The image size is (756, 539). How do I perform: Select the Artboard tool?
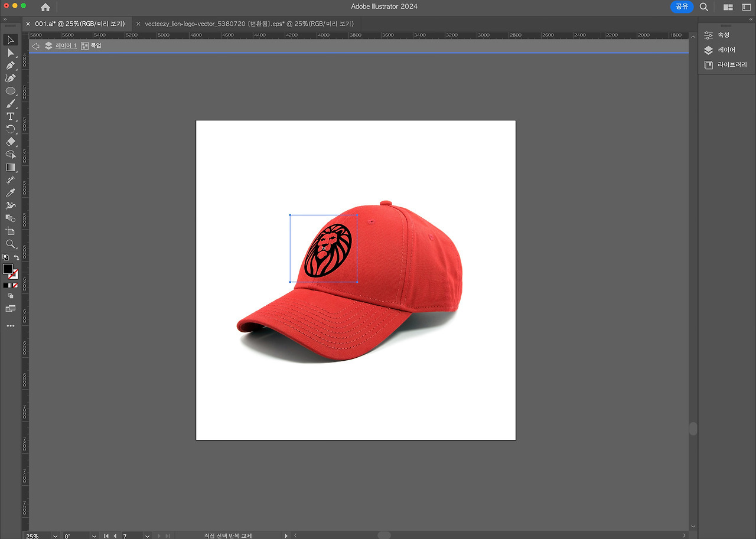point(10,231)
